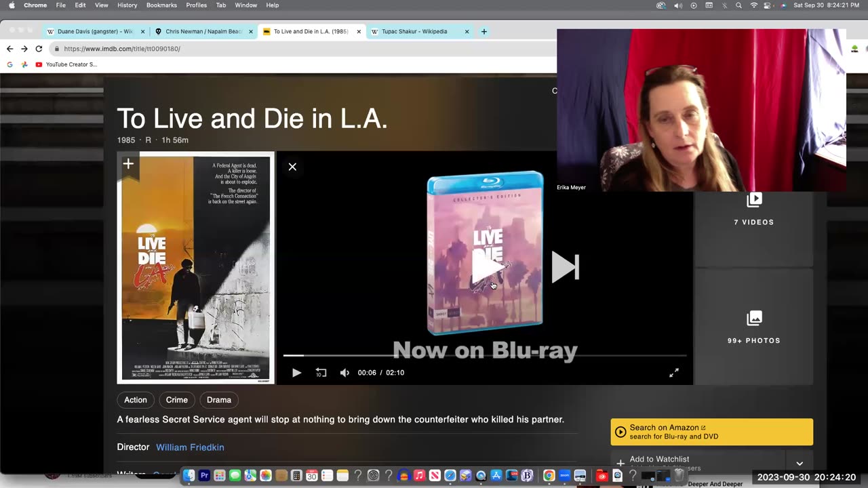Viewport: 868px width, 488px height.
Task: Open the 99+ Photos gallery
Action: point(753,327)
